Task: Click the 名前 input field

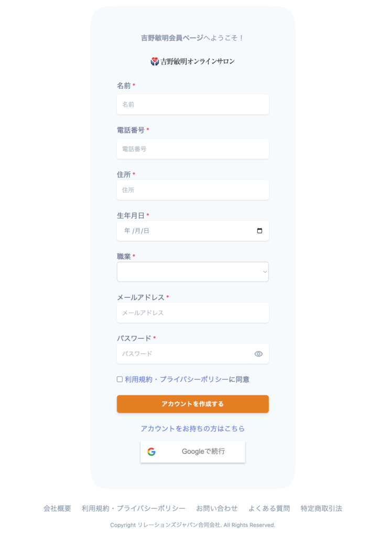Action: pyautogui.click(x=192, y=104)
